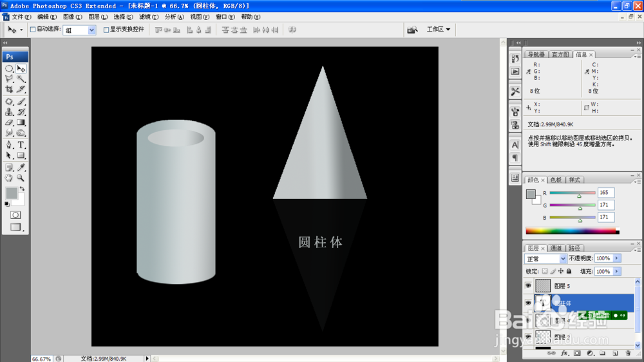The width and height of the screenshot is (644, 362).
Task: Select the Horizontal Type tool
Action: click(x=21, y=145)
